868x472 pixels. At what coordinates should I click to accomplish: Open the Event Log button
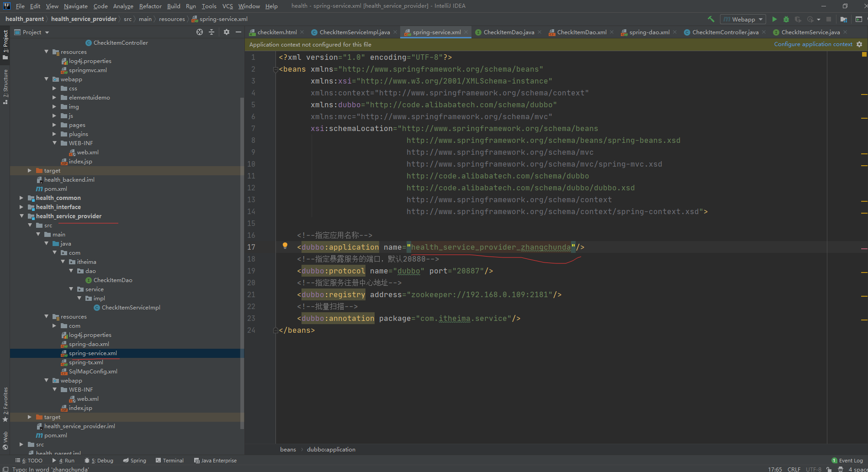(847, 461)
